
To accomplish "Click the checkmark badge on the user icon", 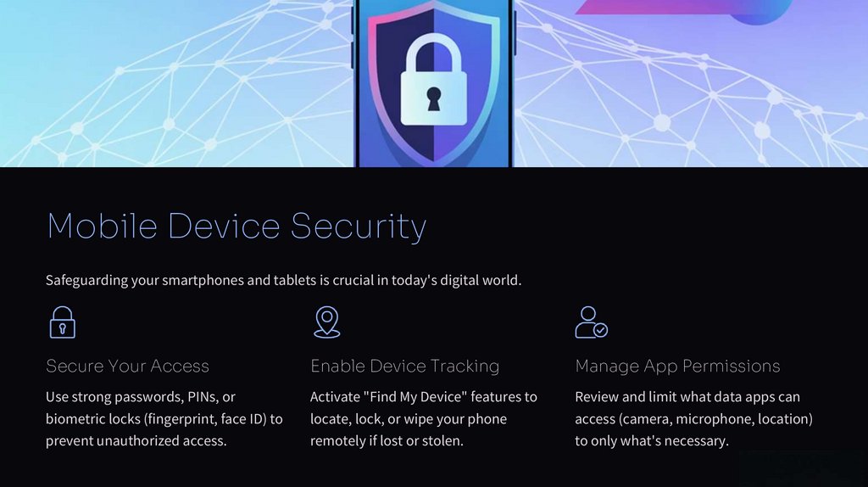I will pos(601,330).
